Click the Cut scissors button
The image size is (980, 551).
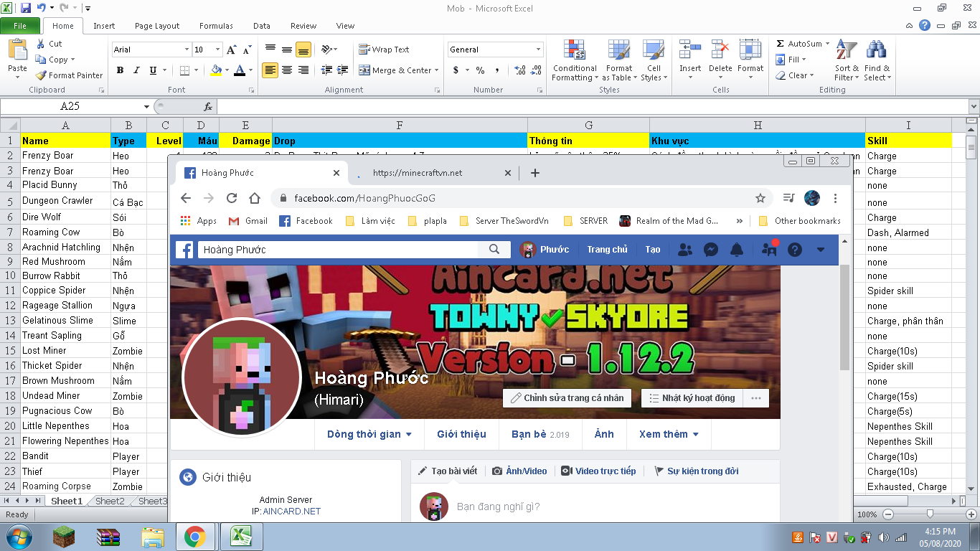click(x=50, y=44)
